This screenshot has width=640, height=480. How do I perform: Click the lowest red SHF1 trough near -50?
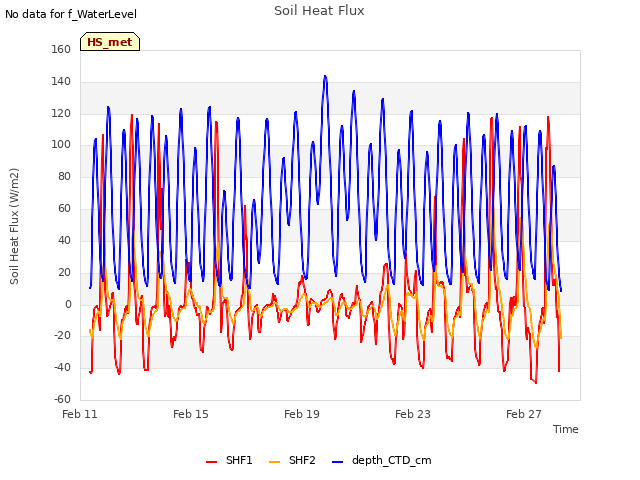[x=535, y=382]
